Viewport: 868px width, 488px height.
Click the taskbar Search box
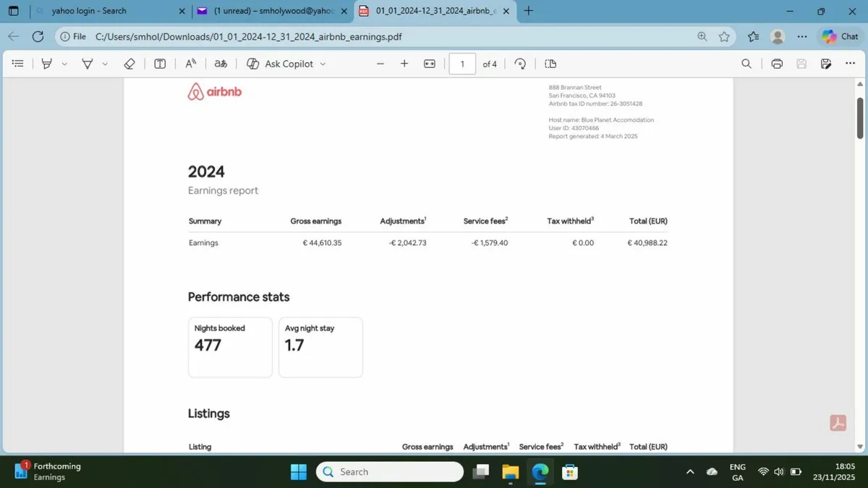click(x=390, y=472)
